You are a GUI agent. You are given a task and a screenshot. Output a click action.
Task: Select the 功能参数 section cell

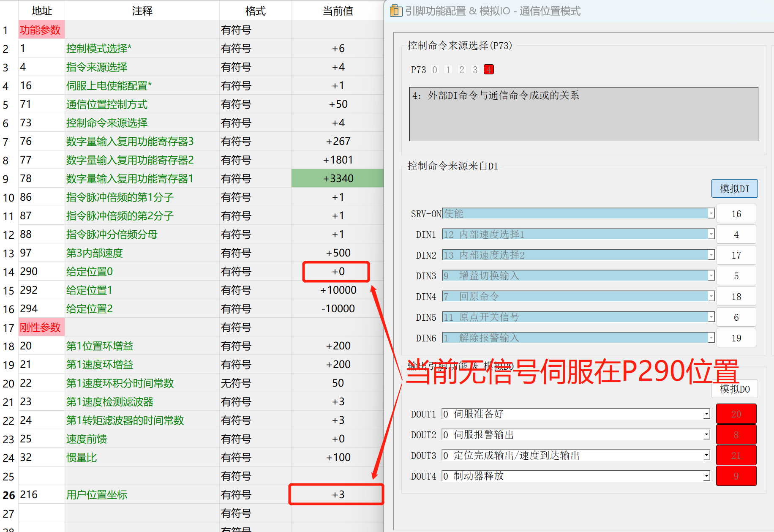pyautogui.click(x=41, y=30)
